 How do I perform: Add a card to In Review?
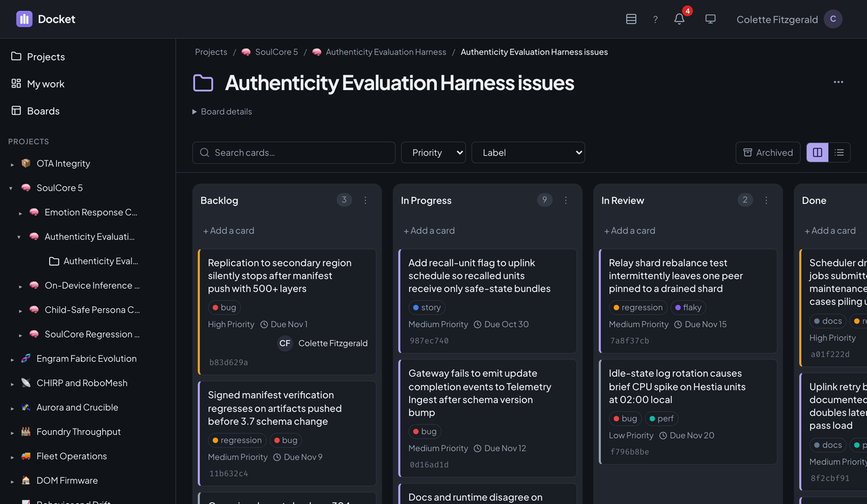click(x=630, y=230)
